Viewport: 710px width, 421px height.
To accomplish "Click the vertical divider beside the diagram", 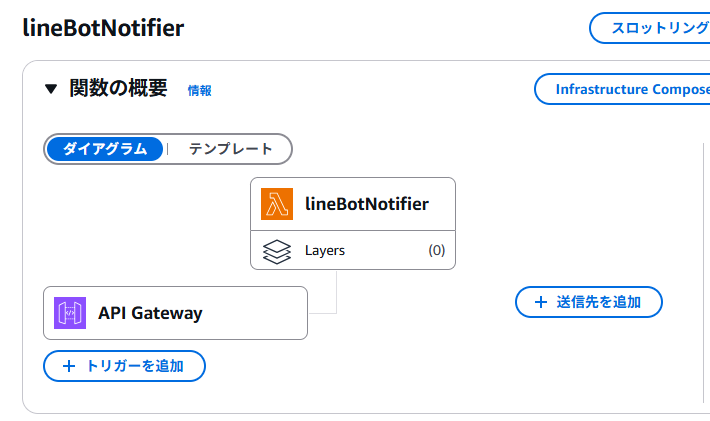I will pyautogui.click(x=704, y=273).
